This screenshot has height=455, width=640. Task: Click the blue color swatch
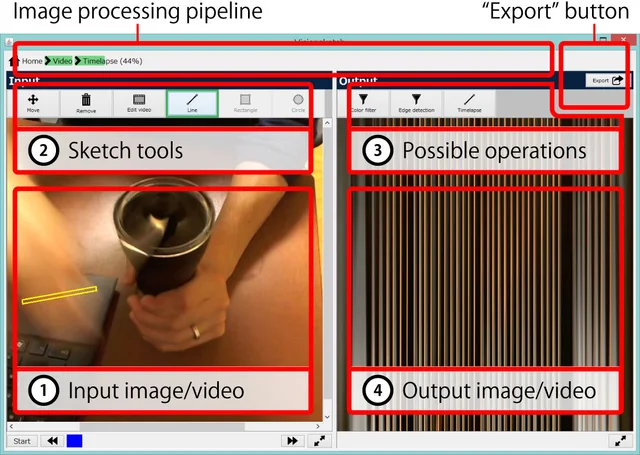click(x=74, y=441)
